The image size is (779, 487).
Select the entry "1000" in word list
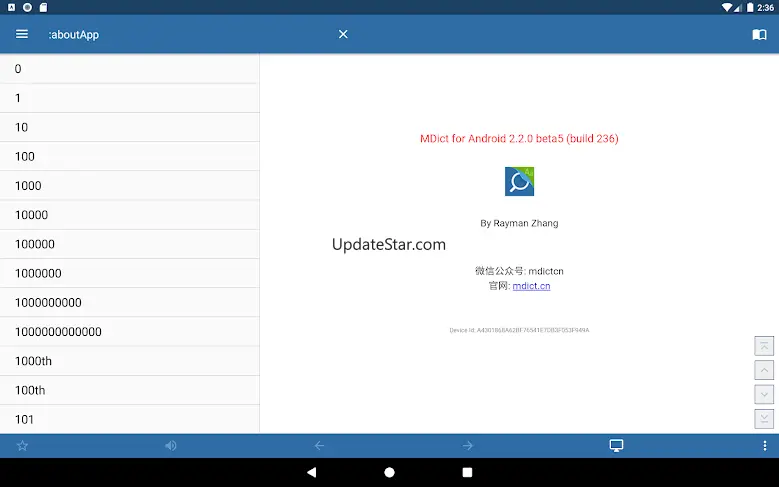click(130, 185)
